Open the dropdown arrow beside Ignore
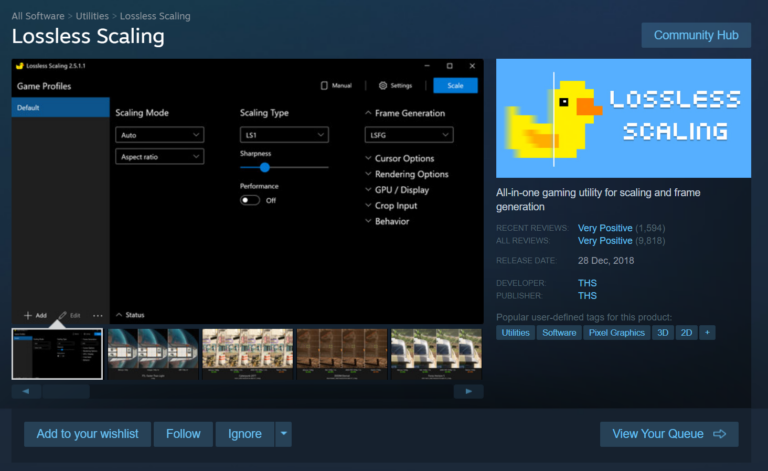This screenshot has height=471, width=768. 284,434
